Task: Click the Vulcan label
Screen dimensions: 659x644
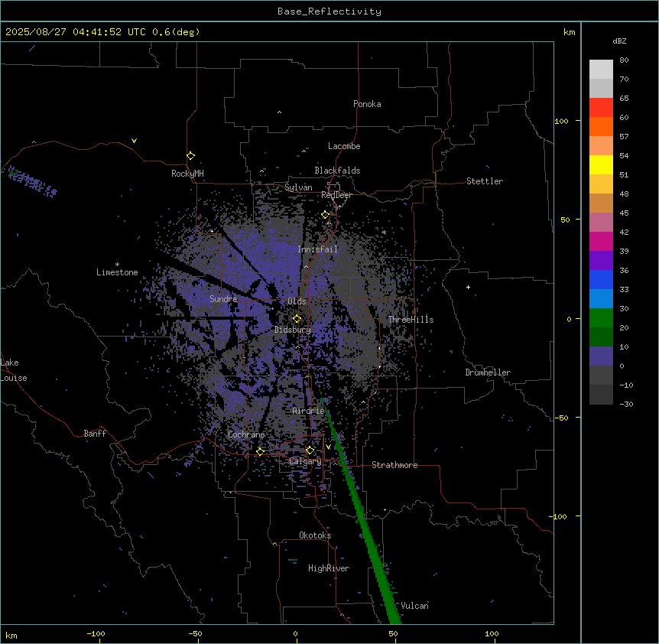Action: (x=414, y=606)
